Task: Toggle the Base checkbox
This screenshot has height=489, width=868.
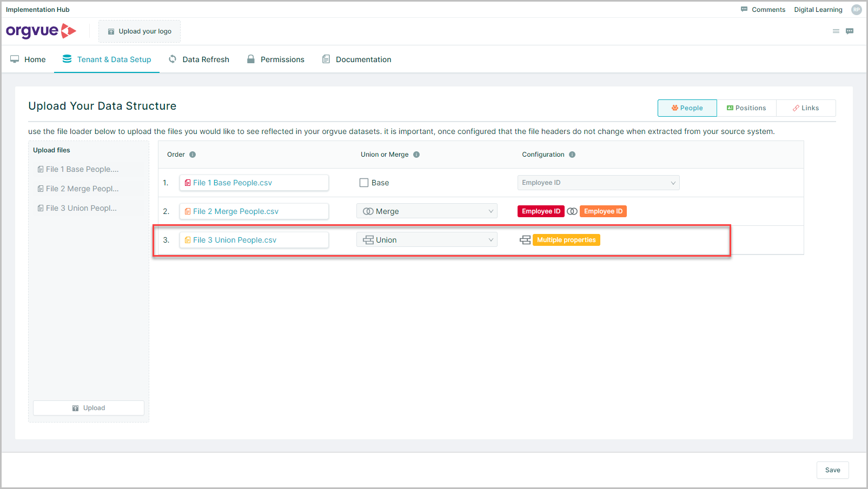Action: [364, 183]
